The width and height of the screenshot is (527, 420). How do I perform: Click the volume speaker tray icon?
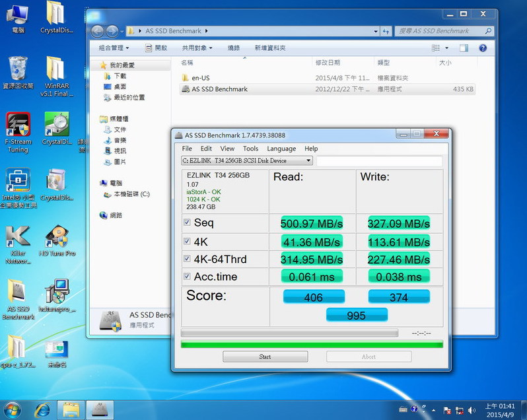tap(472, 410)
